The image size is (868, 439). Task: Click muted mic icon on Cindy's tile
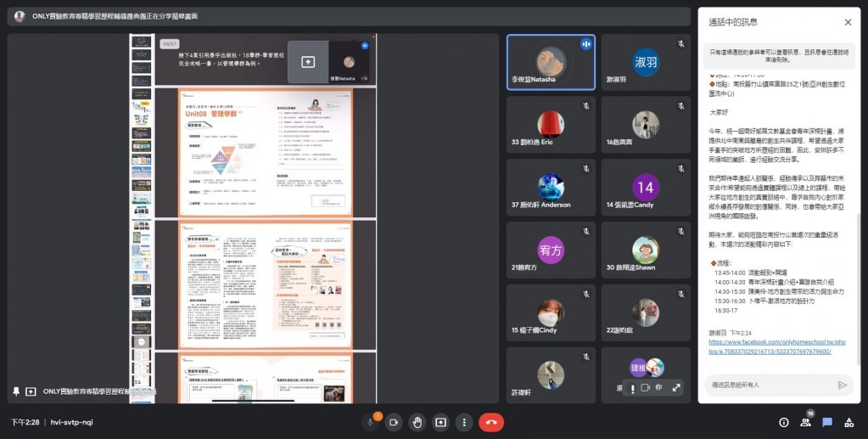point(586,294)
